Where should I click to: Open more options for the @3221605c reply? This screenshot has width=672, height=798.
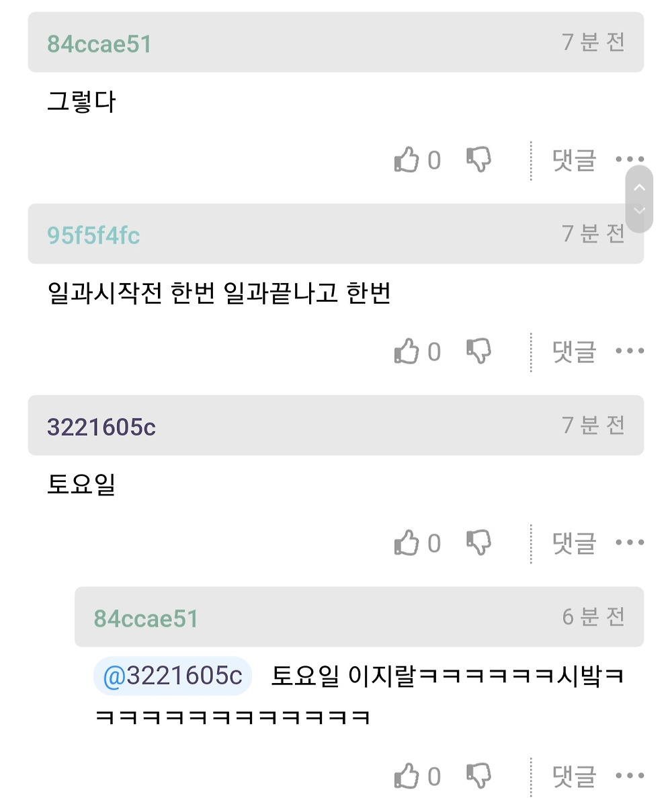click(630, 776)
